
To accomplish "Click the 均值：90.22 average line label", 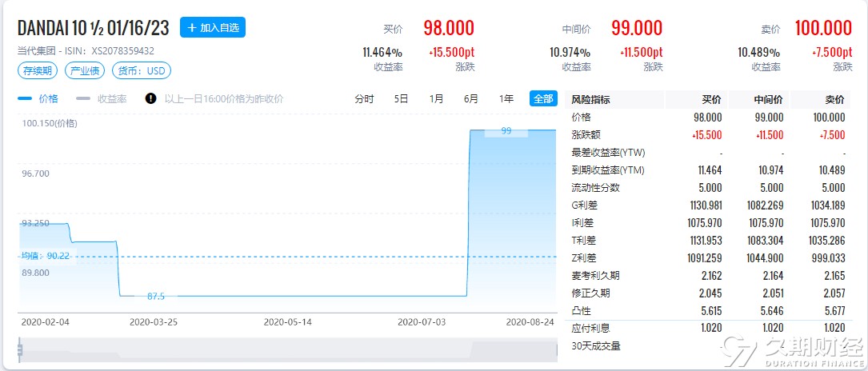I will click(46, 256).
